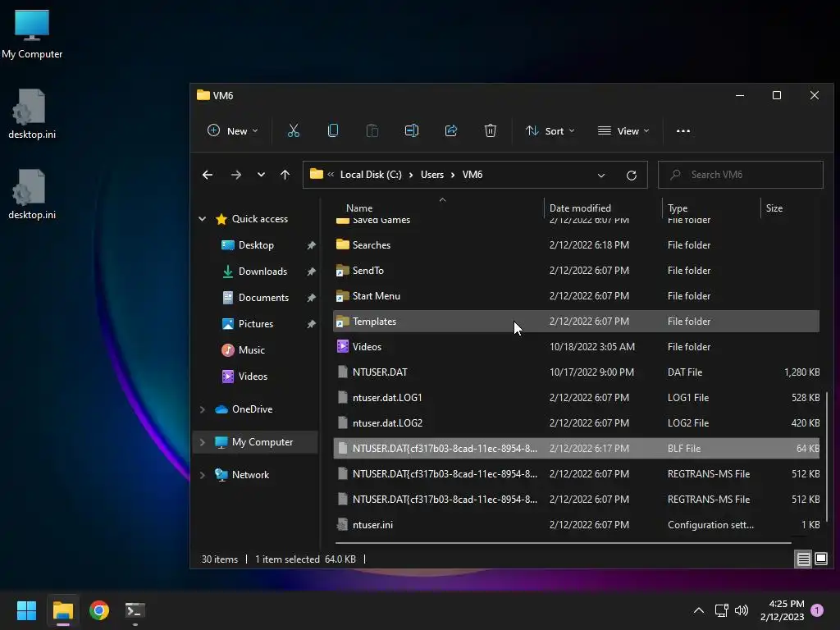Sort by Date modified column header

[x=580, y=208]
